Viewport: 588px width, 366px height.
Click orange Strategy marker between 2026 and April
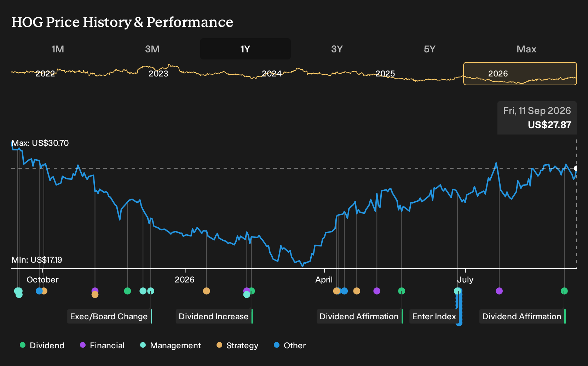[207, 291]
